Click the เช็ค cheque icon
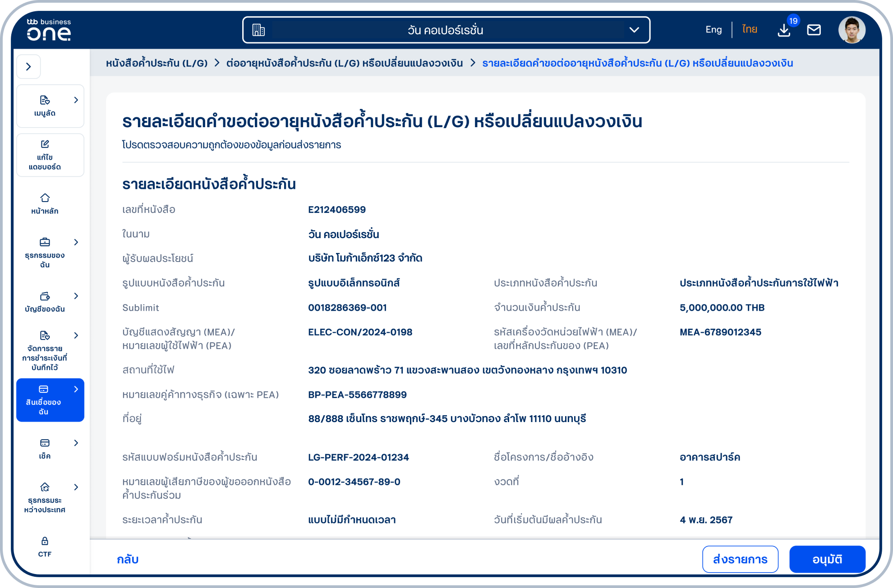 click(44, 443)
